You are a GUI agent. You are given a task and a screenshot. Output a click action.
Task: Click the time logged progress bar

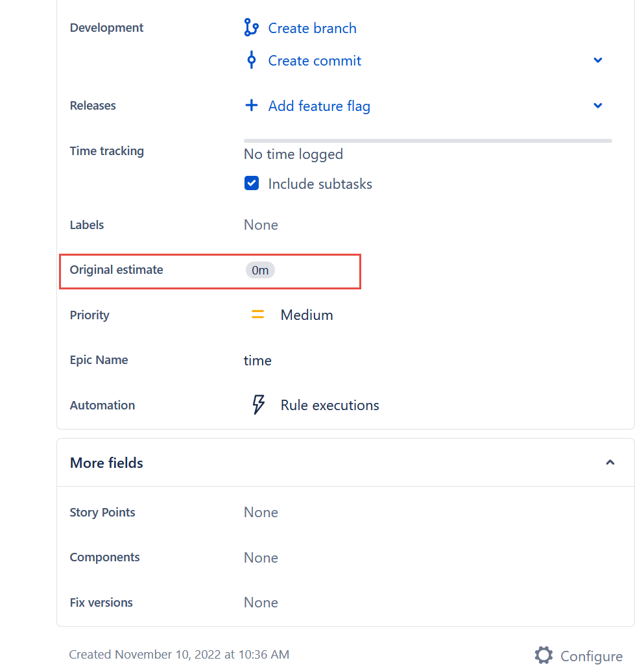(x=427, y=140)
